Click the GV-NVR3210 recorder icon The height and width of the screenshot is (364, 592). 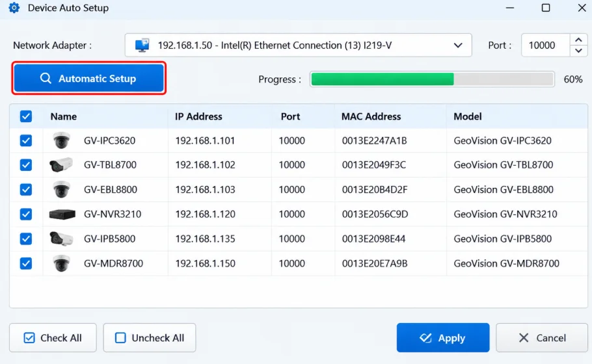[x=62, y=214]
